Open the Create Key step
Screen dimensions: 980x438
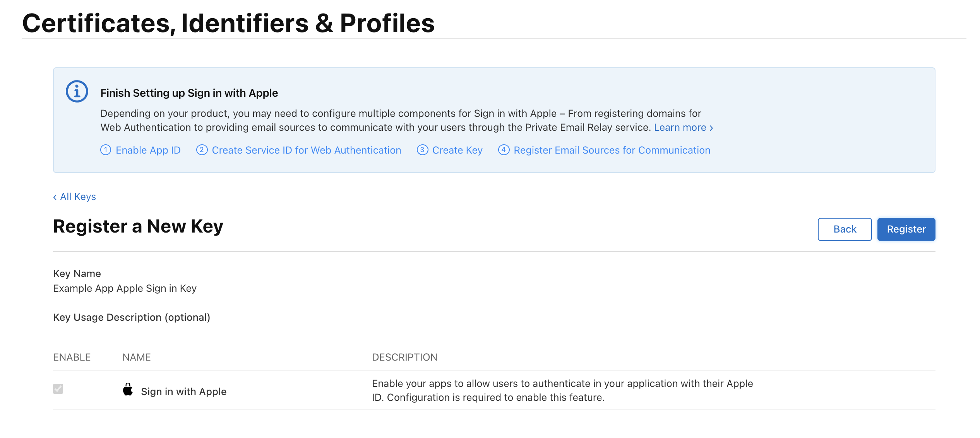(x=457, y=150)
